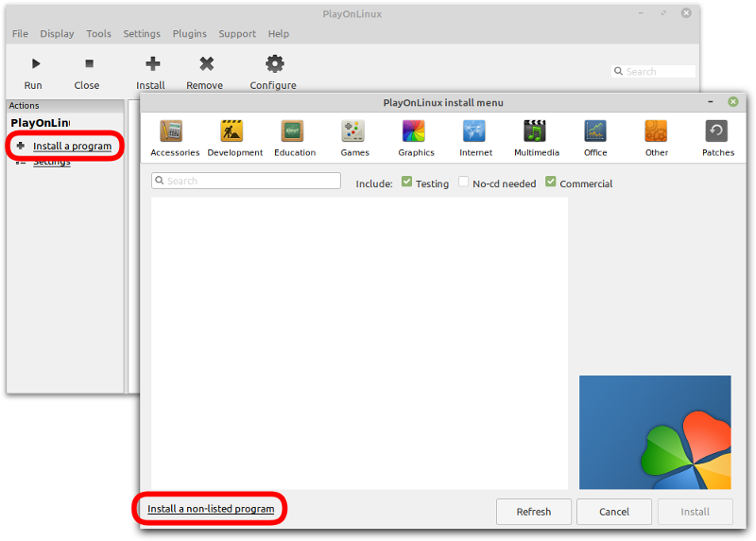This screenshot has width=756, height=541.
Task: Enable the No-cd needed checkbox
Action: [x=463, y=182]
